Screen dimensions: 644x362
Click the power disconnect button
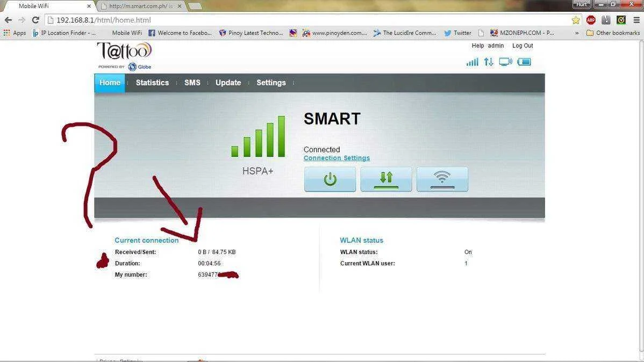pos(330,179)
